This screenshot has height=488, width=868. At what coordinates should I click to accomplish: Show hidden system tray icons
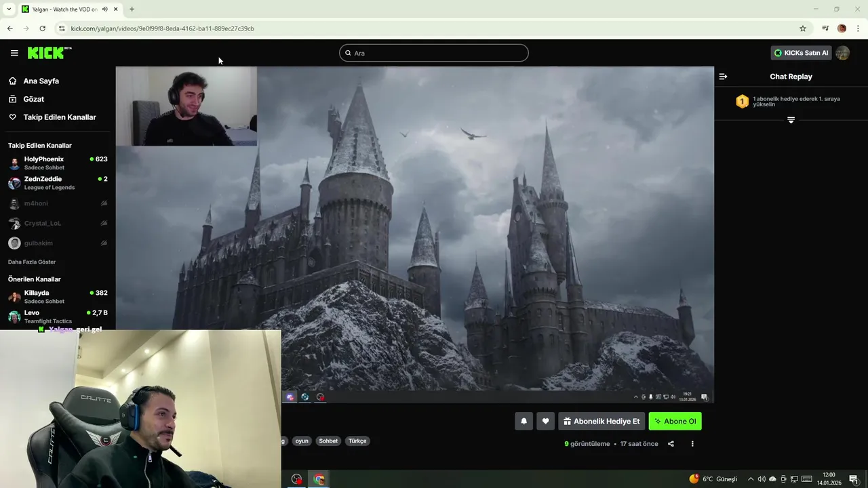click(x=750, y=479)
